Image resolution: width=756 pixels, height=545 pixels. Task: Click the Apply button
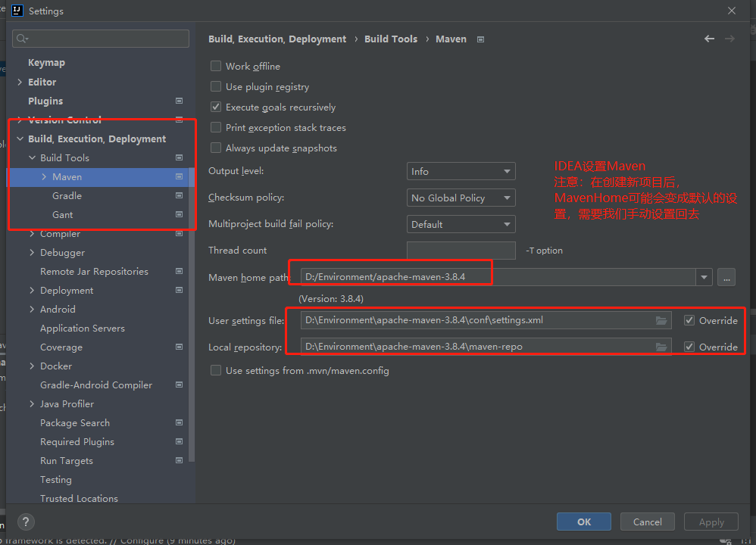click(x=711, y=522)
